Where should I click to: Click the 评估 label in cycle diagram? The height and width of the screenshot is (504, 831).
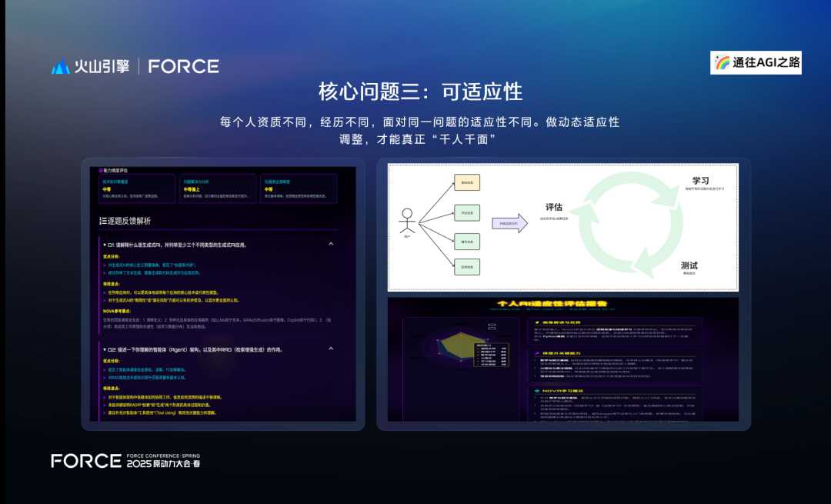point(554,207)
